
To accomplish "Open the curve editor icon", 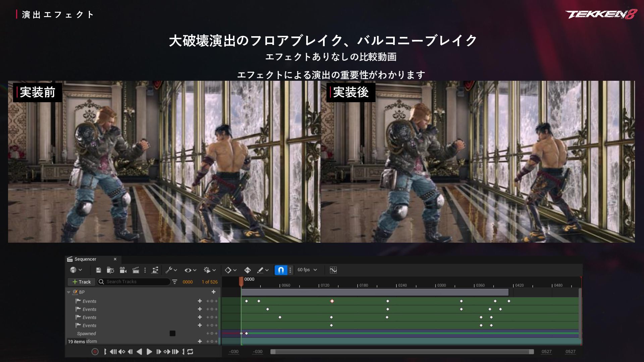I will click(333, 270).
